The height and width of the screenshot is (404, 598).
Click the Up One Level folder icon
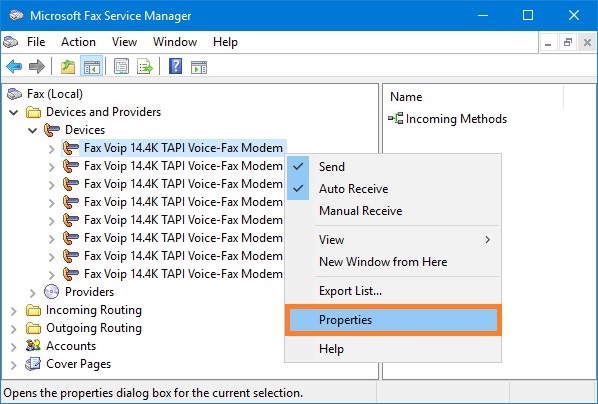[x=68, y=66]
